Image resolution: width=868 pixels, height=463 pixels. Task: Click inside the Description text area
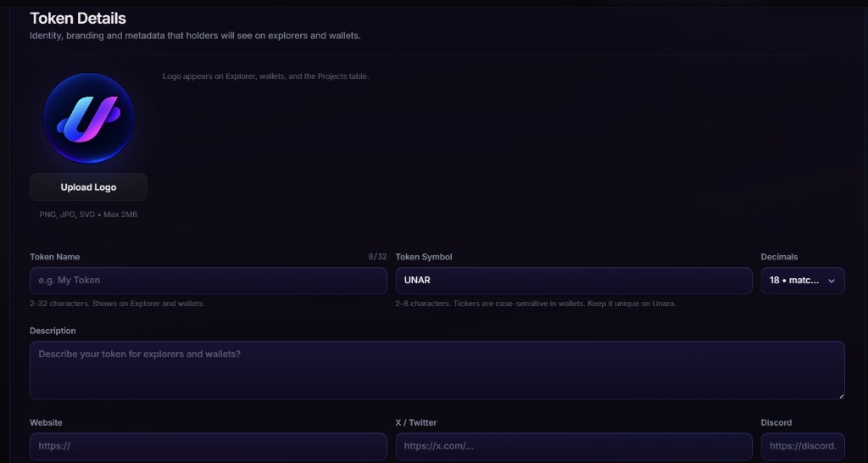(x=437, y=371)
